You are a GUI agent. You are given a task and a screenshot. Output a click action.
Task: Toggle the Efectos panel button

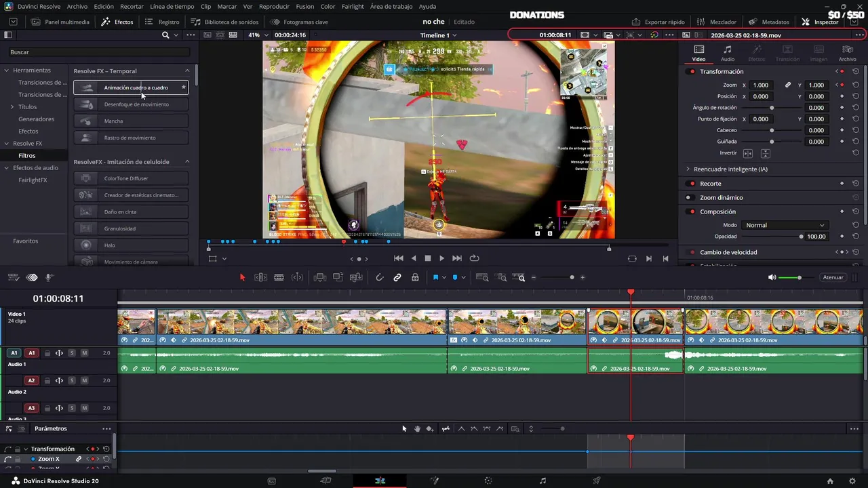[x=117, y=22]
